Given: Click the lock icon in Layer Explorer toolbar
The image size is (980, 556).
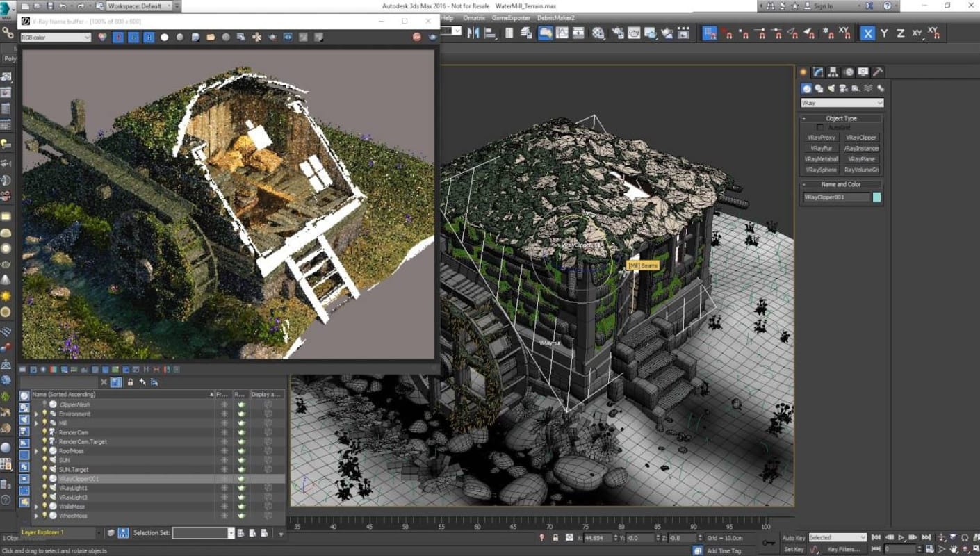Looking at the screenshot, I should pyautogui.click(x=130, y=382).
